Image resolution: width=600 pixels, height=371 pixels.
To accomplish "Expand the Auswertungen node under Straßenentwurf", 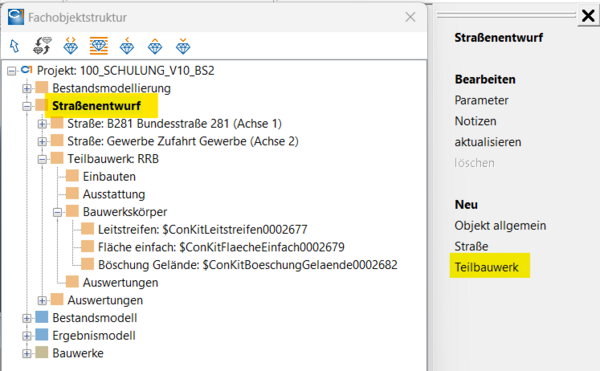I will click(42, 301).
